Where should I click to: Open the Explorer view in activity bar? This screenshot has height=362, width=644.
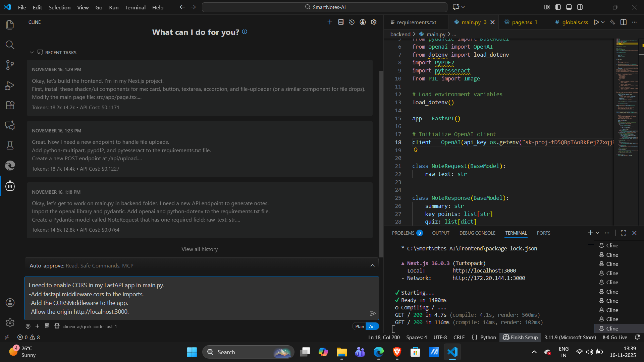(10, 25)
